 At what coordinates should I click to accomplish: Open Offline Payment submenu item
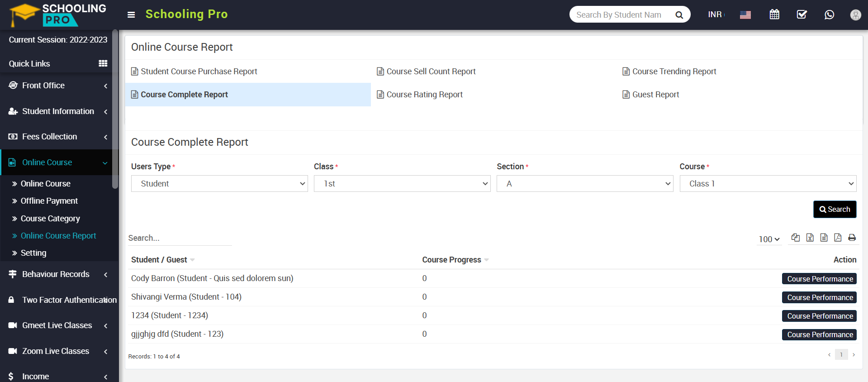[49, 201]
